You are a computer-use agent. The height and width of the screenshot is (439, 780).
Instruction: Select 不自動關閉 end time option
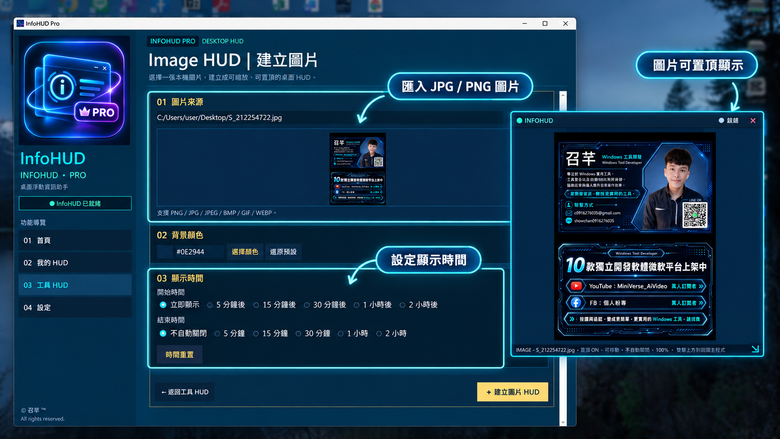(183, 333)
